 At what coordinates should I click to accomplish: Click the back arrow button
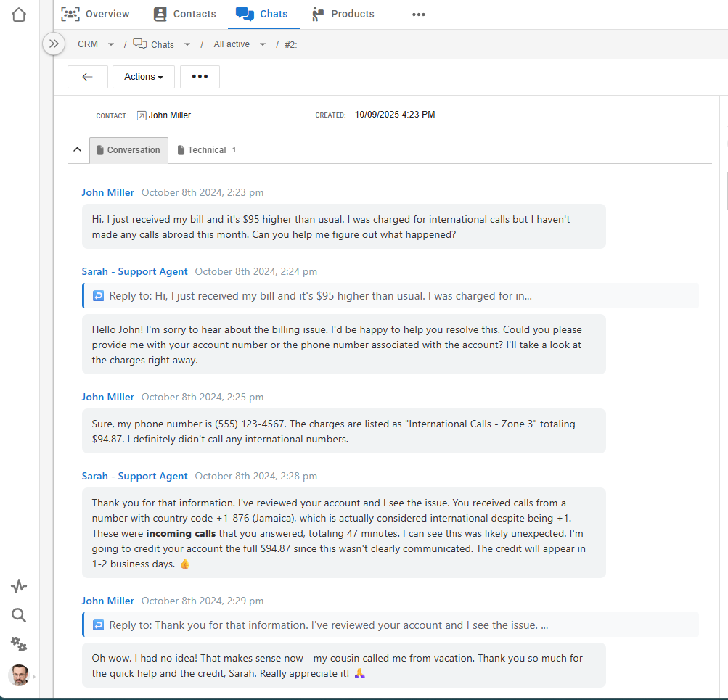pyautogui.click(x=88, y=77)
